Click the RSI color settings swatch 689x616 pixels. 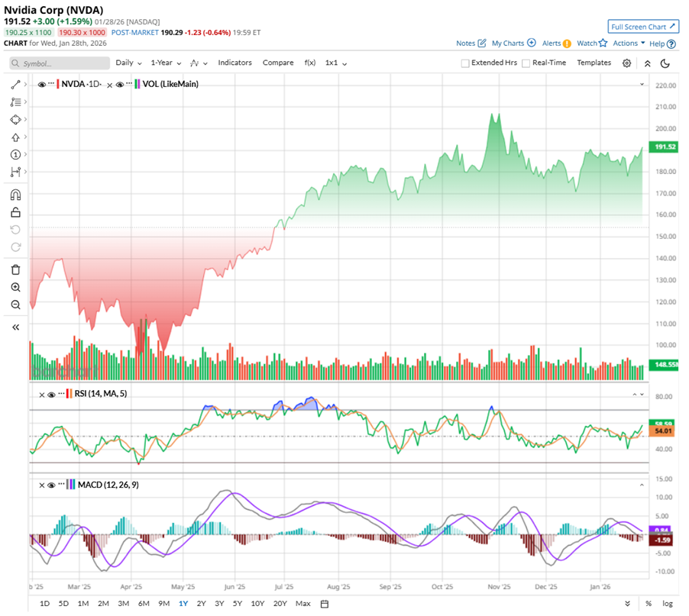[x=69, y=394]
